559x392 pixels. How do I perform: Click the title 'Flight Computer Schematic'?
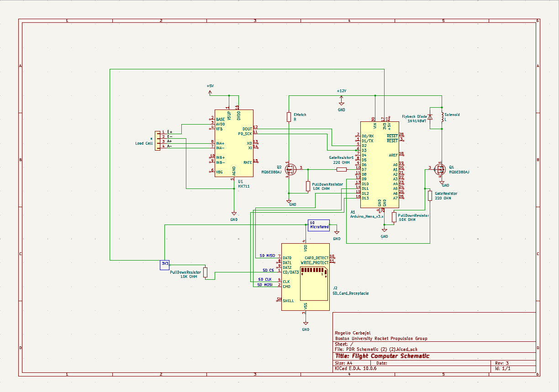(x=382, y=356)
